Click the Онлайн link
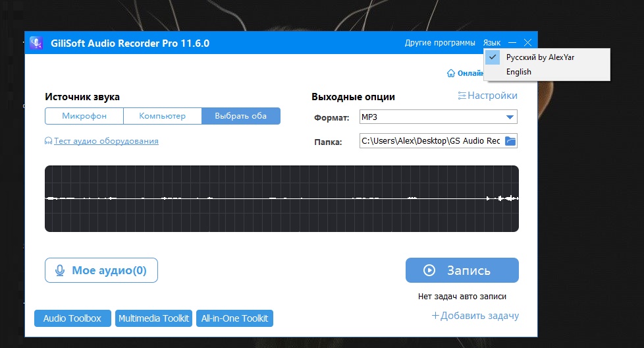Image resolution: width=644 pixels, height=348 pixels. click(x=470, y=73)
